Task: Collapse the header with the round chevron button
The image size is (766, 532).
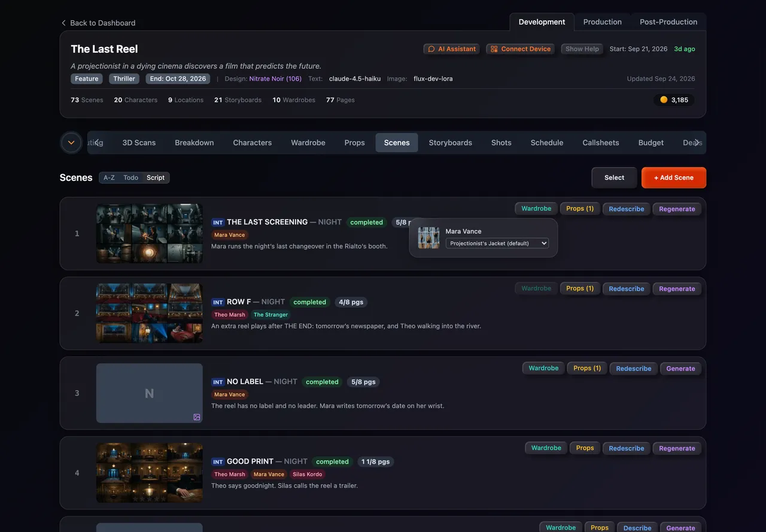Action: [71, 142]
